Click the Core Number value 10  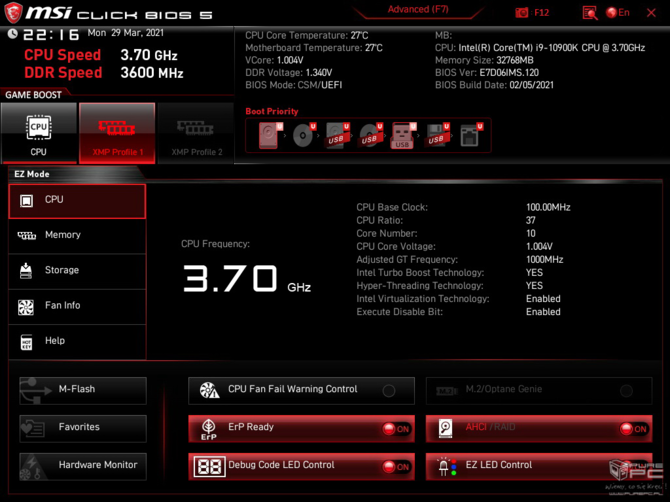pyautogui.click(x=530, y=234)
